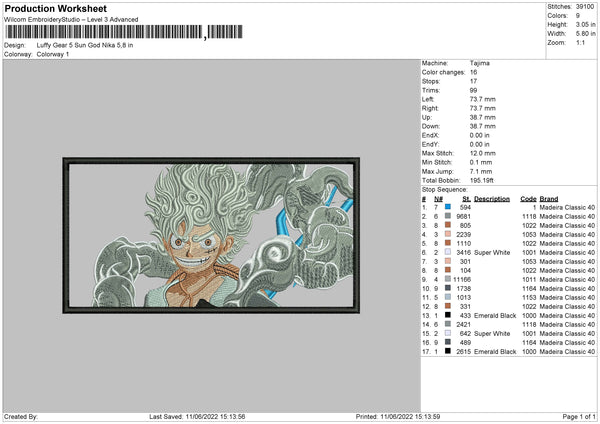Click the blue color swatch in stop 1
This screenshot has height=424, width=600.
pyautogui.click(x=448, y=207)
